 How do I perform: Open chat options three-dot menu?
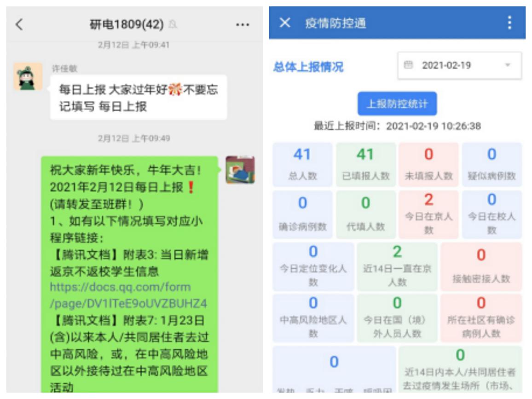pyautogui.click(x=243, y=25)
